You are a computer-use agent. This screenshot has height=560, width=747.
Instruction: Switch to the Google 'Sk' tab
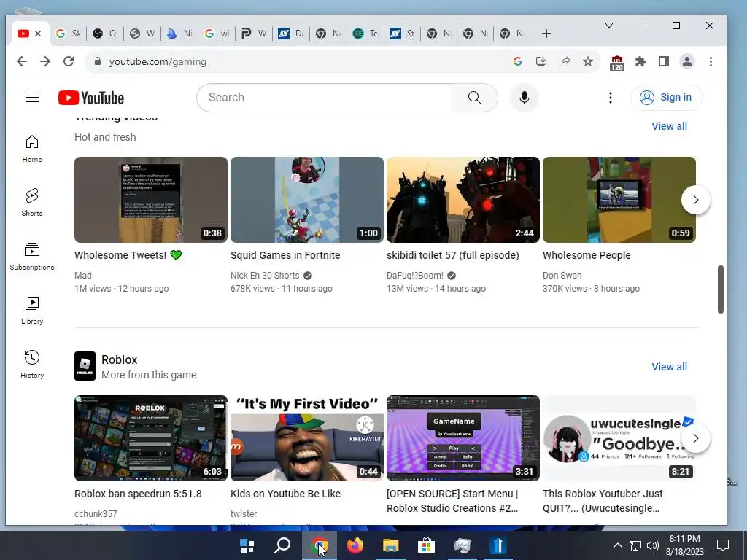(x=68, y=34)
